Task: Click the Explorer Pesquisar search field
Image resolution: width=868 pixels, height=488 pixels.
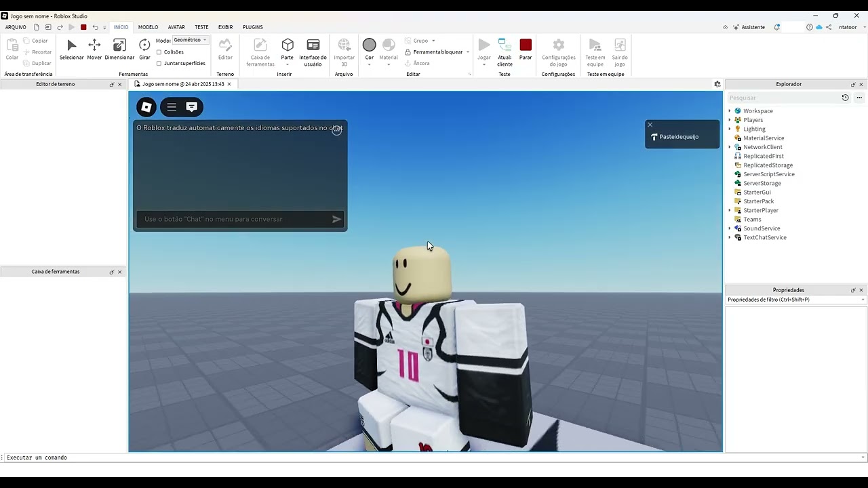Action: pyautogui.click(x=783, y=98)
